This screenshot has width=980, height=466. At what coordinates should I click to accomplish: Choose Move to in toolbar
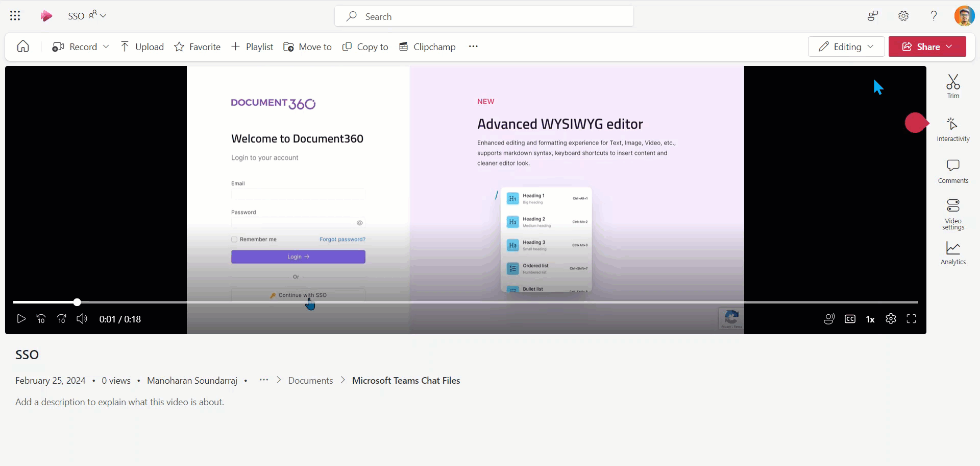pos(307,47)
